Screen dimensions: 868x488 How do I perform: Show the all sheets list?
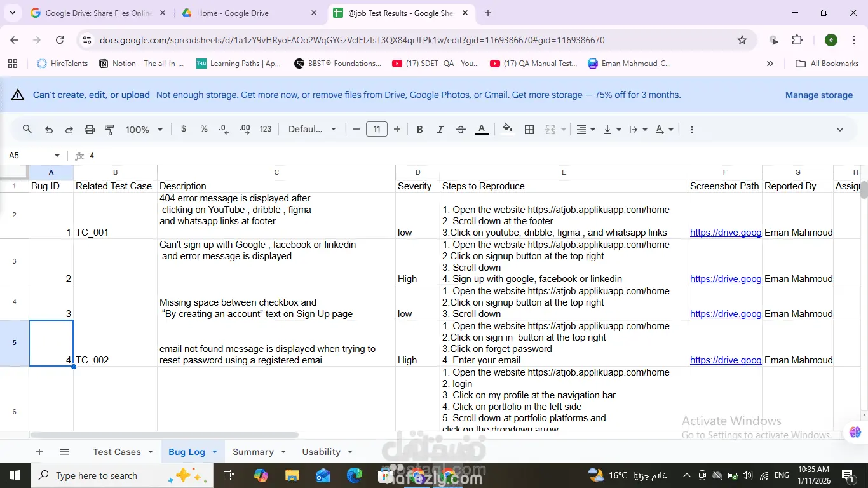pyautogui.click(x=65, y=452)
